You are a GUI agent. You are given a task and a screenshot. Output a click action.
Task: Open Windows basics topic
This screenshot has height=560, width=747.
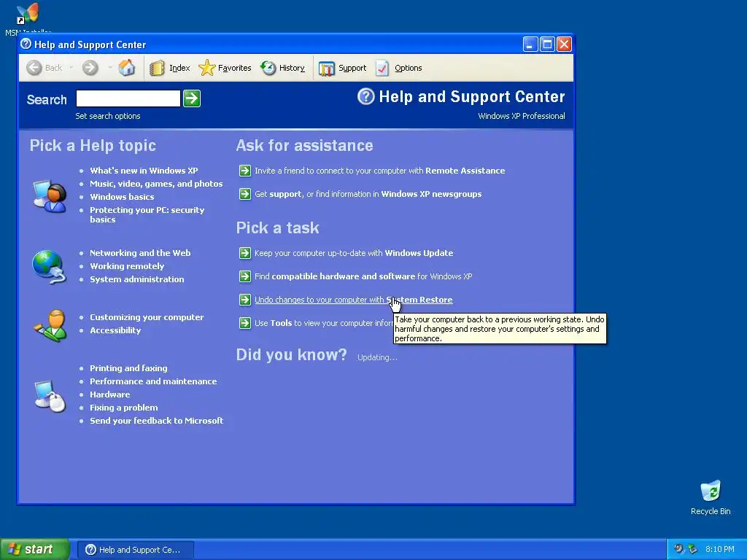(x=122, y=197)
